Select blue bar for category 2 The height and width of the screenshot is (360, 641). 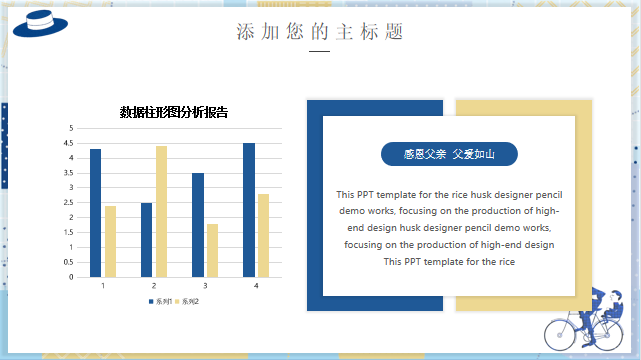coord(146,240)
